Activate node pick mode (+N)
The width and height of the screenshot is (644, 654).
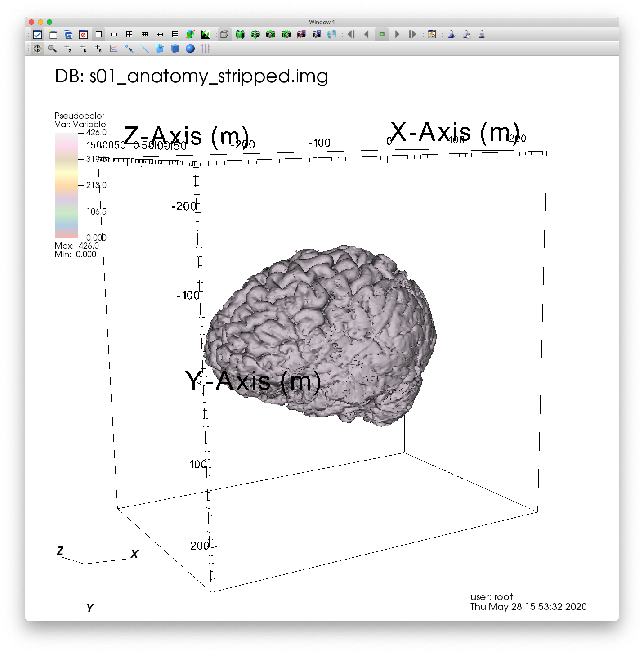click(83, 49)
